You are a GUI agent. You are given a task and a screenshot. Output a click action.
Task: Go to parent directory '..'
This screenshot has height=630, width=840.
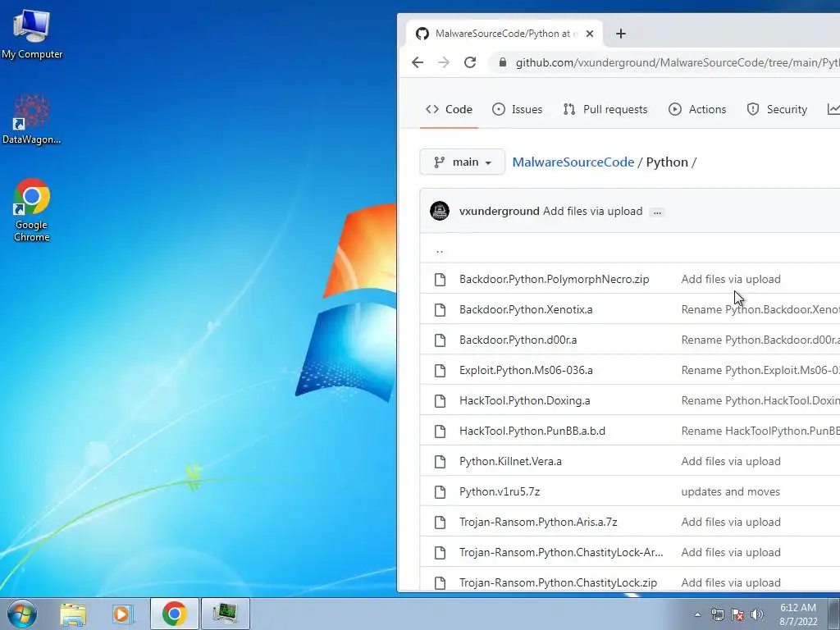pos(440,249)
